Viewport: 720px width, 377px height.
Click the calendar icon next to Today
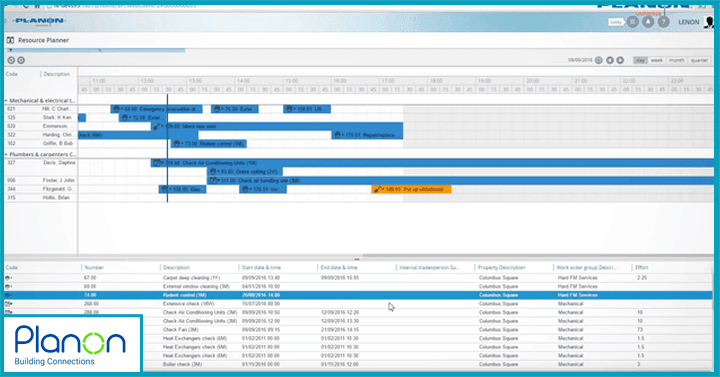point(633,22)
